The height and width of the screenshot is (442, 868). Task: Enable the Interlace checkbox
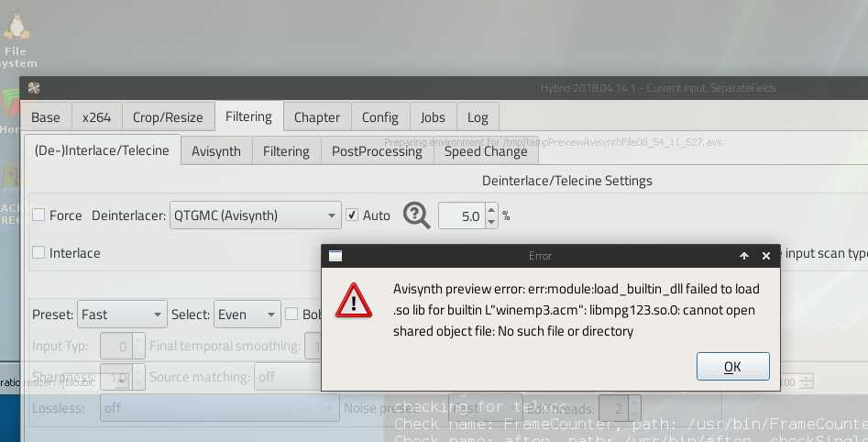[x=38, y=253]
